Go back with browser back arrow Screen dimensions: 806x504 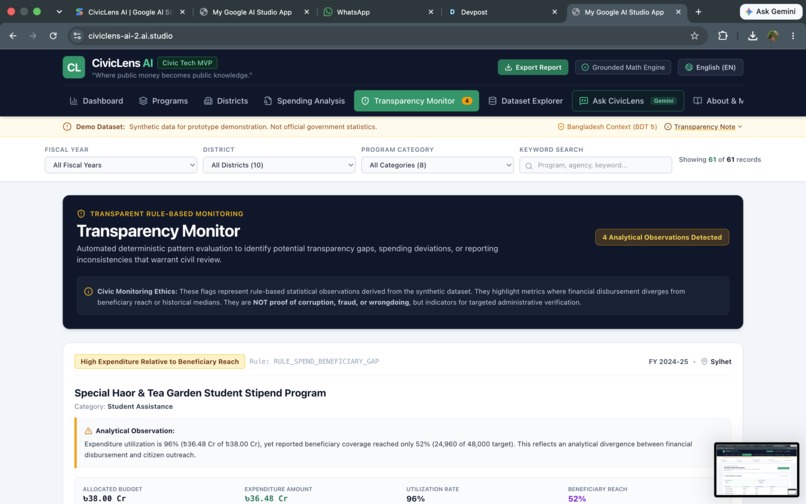[13, 35]
